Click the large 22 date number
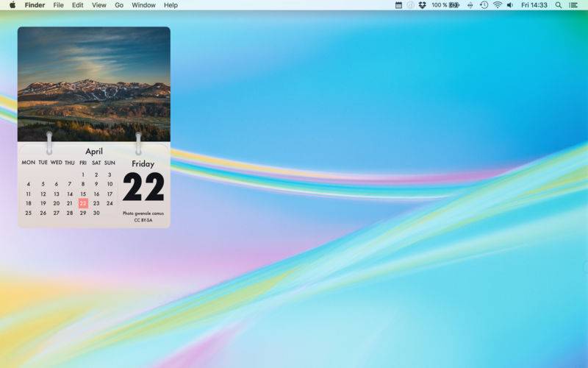The height and width of the screenshot is (368, 588). pyautogui.click(x=143, y=187)
